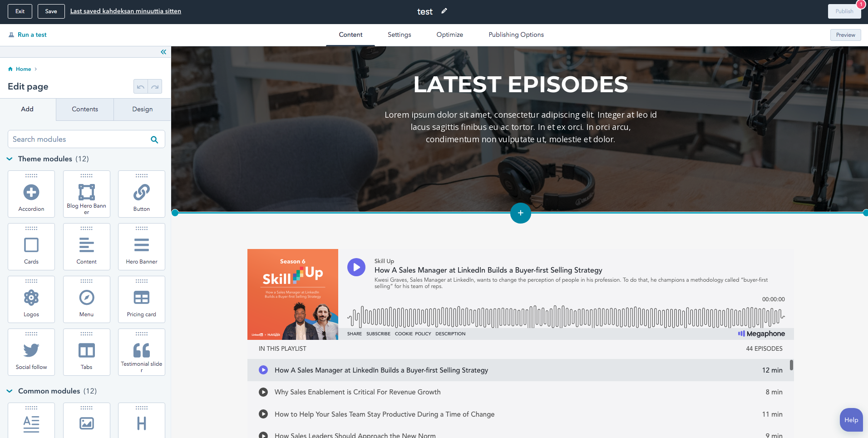Viewport: 868px width, 438px height.
Task: Edit the page title with pencil icon
Action: tap(444, 11)
